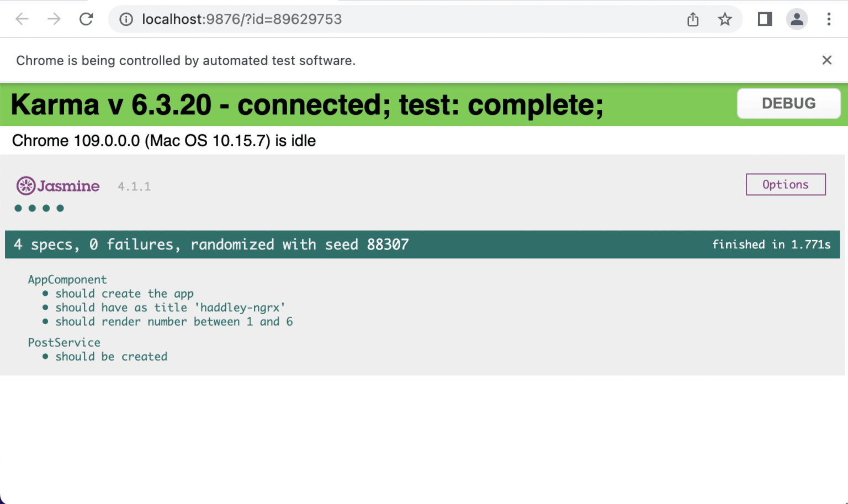This screenshot has width=848, height=504.
Task: Dismiss the automated test software notice
Action: pos(826,60)
